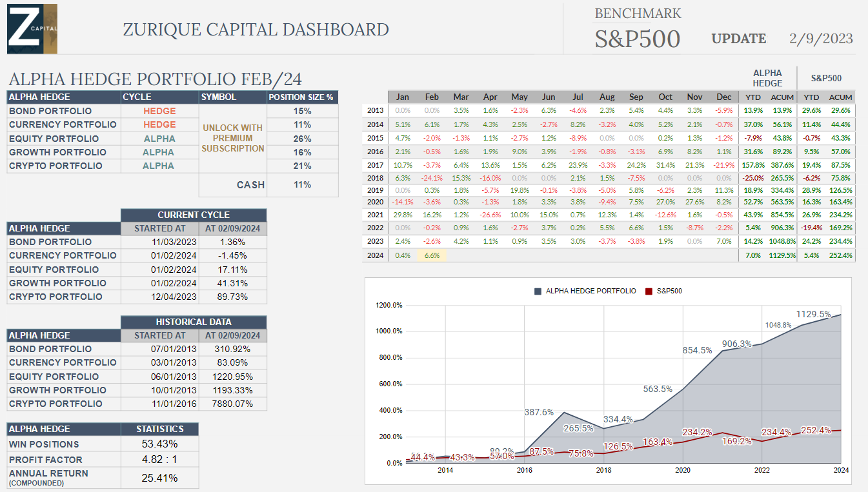Viewport: 868px width, 492px height.
Task: Click the 2017 year row label
Action: click(x=376, y=165)
